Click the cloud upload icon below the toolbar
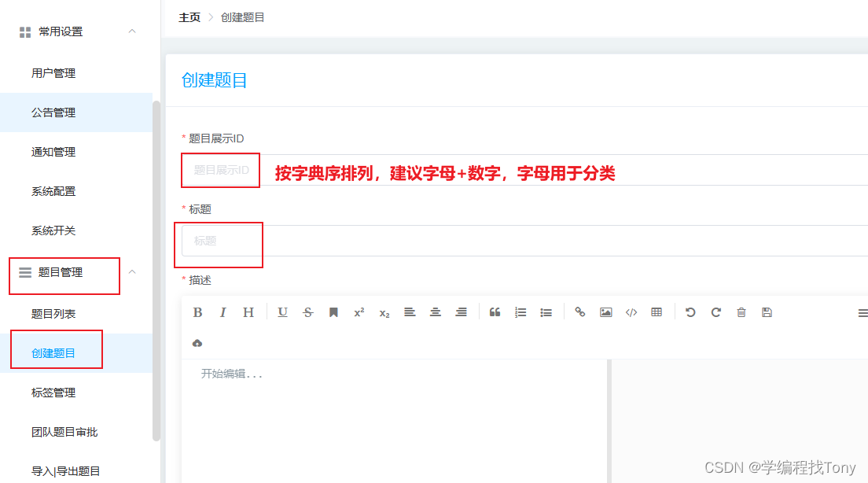This screenshot has width=868, height=483. tap(197, 342)
